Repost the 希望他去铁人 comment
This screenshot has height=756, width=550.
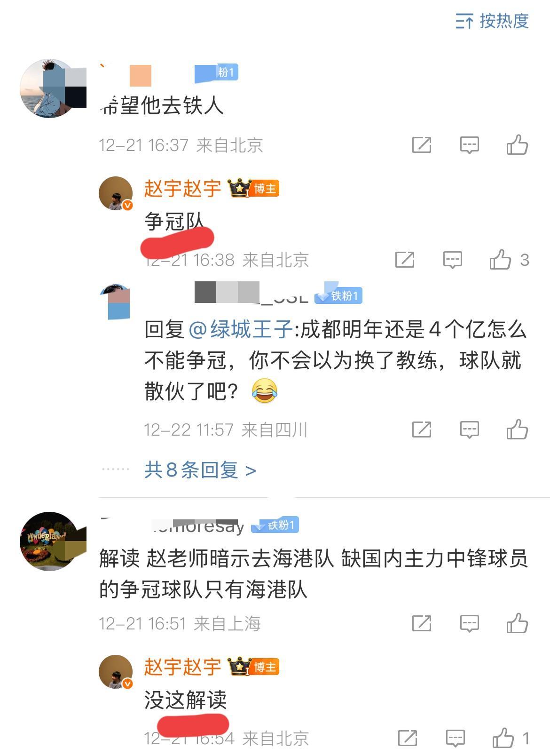422,145
